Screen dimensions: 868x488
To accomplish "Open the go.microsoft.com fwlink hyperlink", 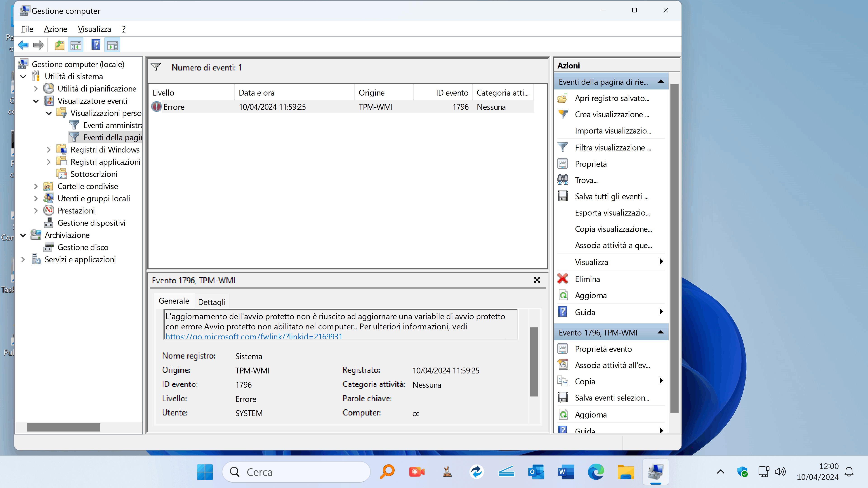I will [254, 336].
